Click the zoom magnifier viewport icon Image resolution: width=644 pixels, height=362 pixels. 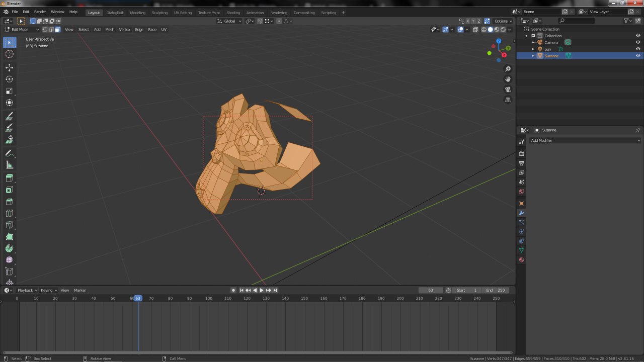pos(508,69)
